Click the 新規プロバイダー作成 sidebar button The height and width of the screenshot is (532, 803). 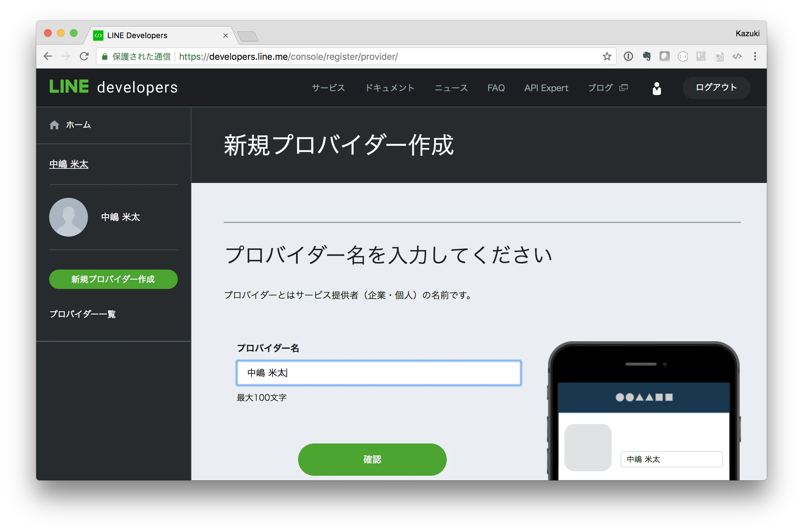[113, 279]
